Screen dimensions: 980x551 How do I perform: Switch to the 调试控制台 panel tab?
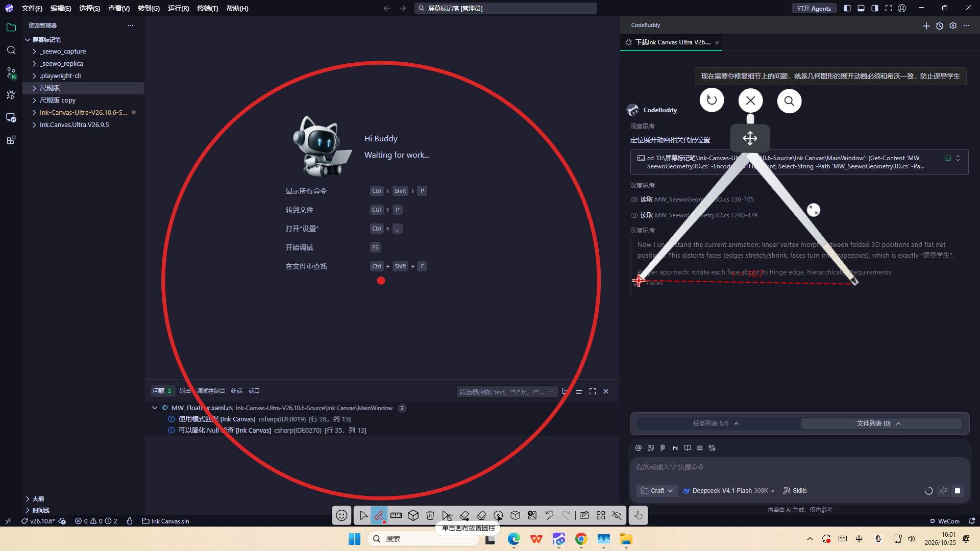click(x=211, y=391)
